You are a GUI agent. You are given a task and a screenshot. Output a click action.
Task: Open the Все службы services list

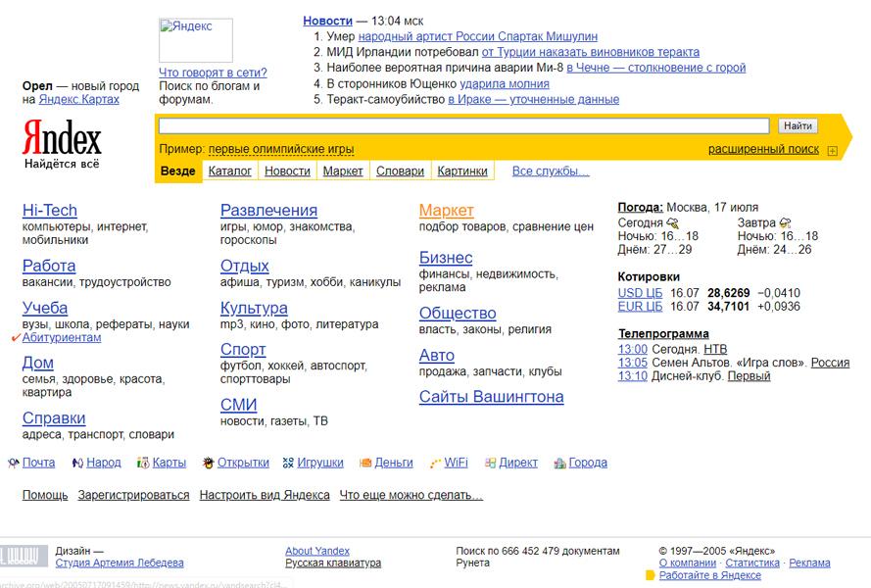551,171
